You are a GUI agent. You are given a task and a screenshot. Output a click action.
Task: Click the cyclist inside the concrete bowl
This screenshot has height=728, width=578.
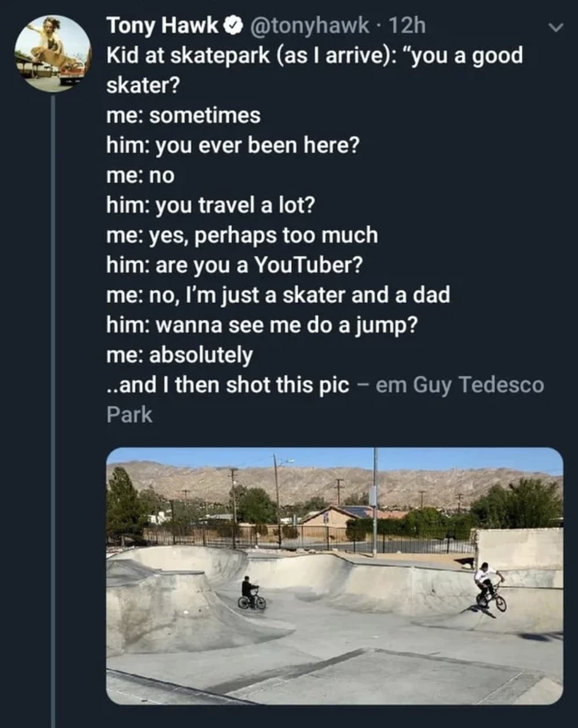(248, 591)
